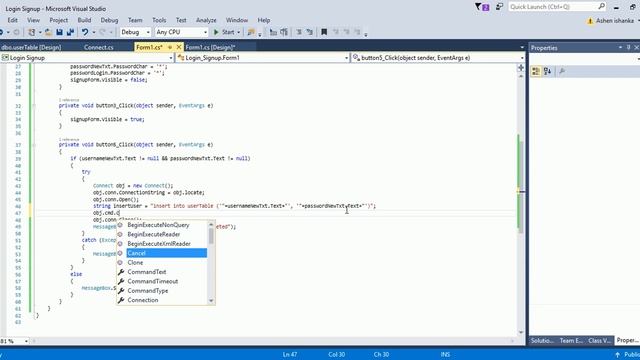Collapse the button3_Click method outline
Viewport: 640px width, 360px height.
[x=33, y=106]
